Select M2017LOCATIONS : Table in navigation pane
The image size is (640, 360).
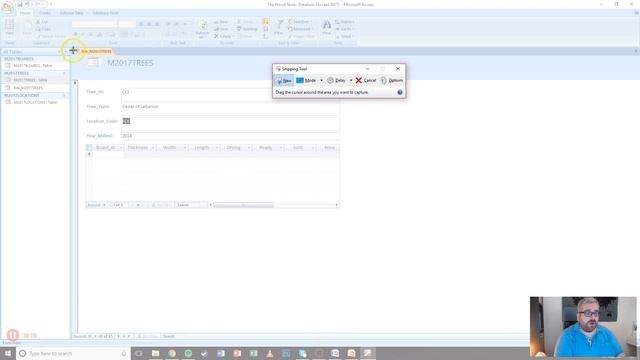tap(35, 102)
